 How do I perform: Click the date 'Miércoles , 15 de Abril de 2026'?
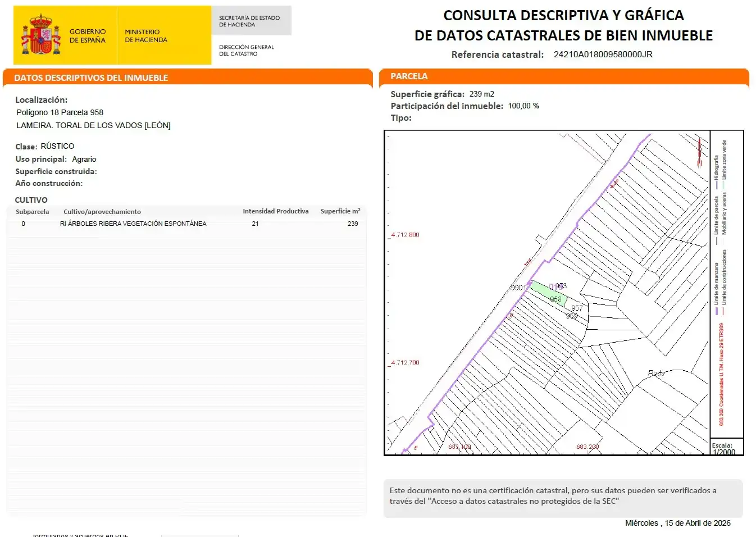678,523
